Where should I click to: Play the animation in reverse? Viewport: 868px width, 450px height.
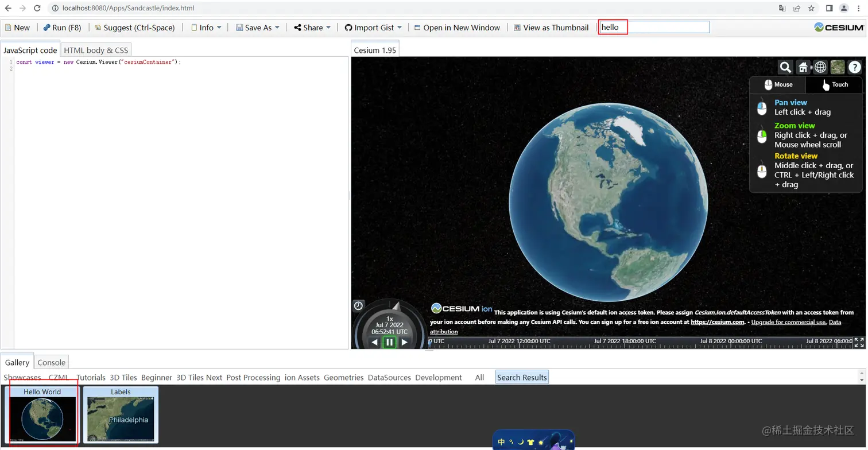tap(375, 342)
